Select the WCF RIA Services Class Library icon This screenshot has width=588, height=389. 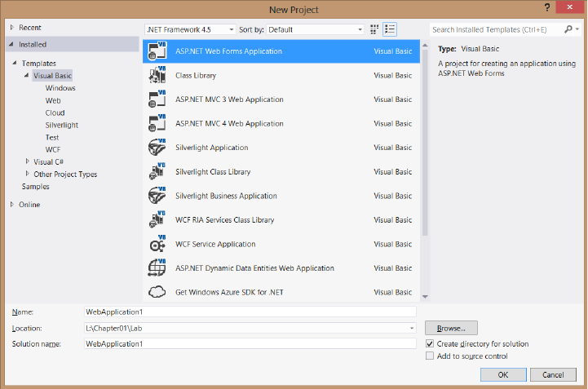tap(157, 219)
